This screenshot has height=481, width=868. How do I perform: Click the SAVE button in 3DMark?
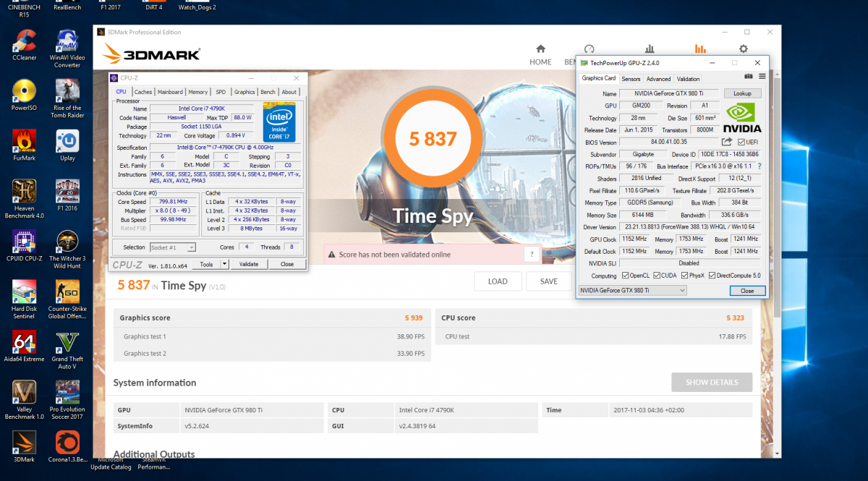point(549,281)
